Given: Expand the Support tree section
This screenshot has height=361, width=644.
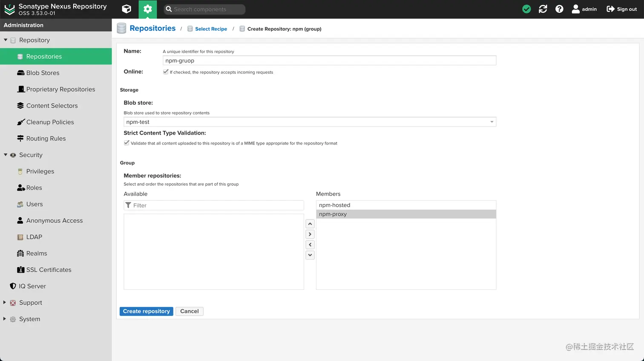Looking at the screenshot, I should pyautogui.click(x=5, y=303).
